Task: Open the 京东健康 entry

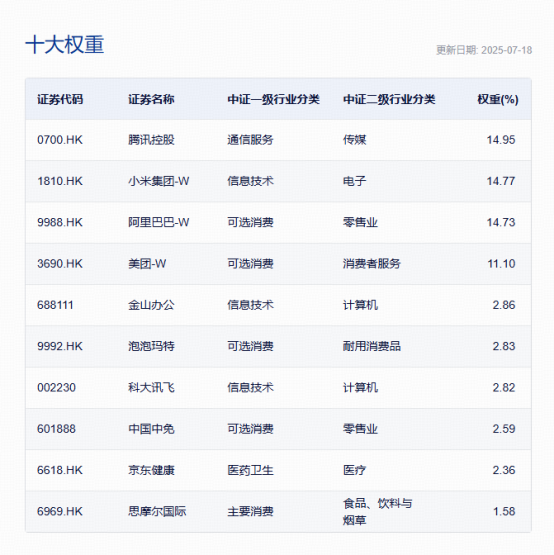Action: [x=151, y=470]
